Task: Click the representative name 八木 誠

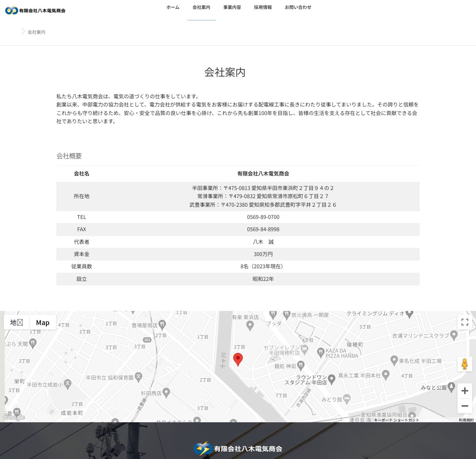Action: point(263,242)
